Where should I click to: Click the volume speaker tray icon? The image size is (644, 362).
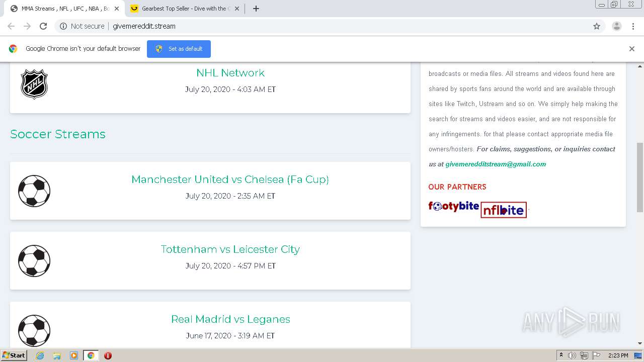[x=572, y=355]
